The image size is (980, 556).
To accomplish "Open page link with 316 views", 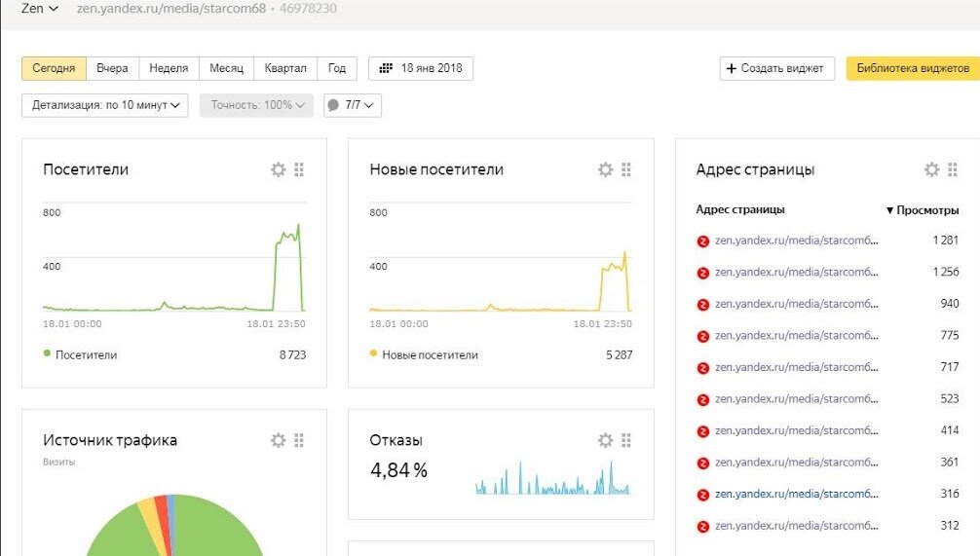I will (797, 494).
